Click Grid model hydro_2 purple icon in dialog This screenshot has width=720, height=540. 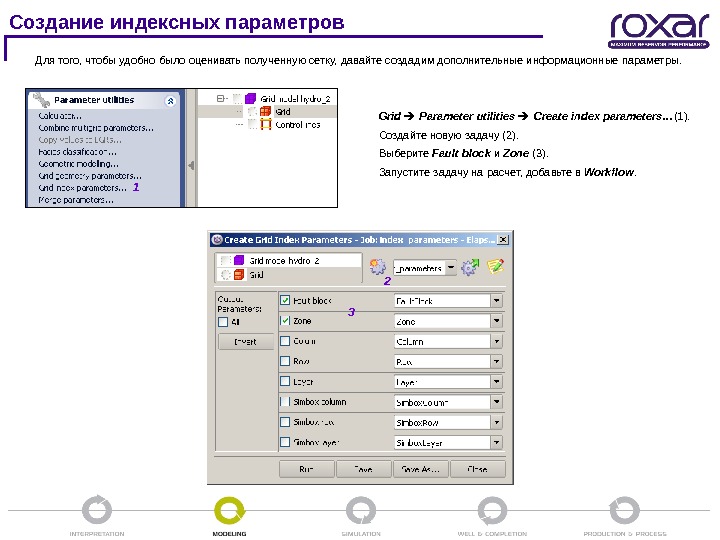(x=239, y=260)
